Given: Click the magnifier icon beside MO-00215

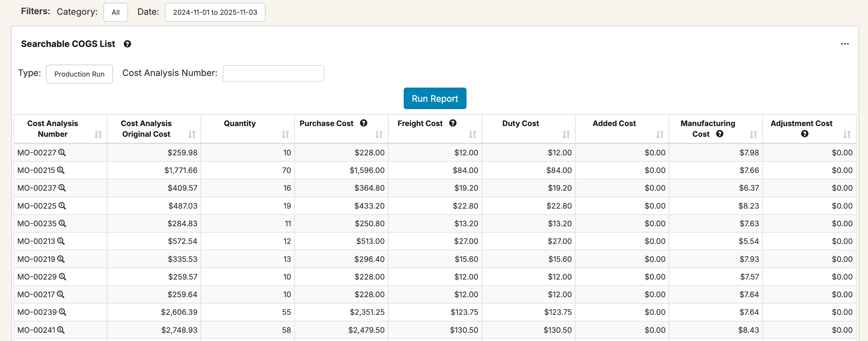Looking at the screenshot, I should pyautogui.click(x=61, y=170).
